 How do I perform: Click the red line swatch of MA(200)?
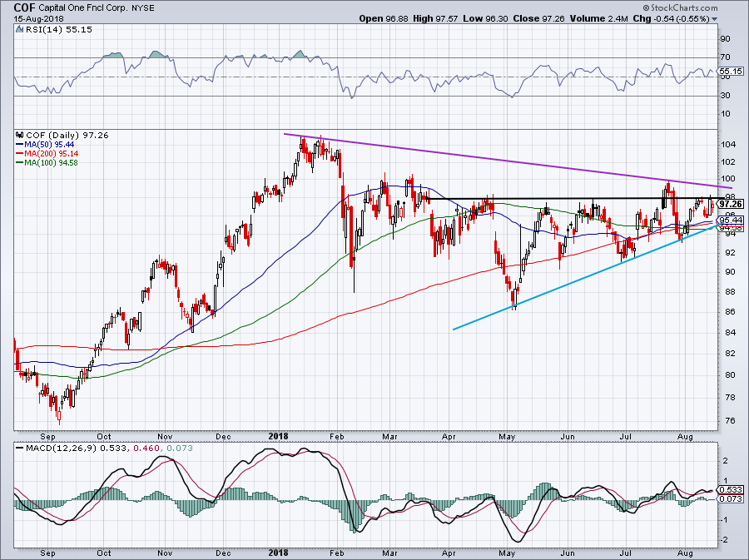(20, 154)
